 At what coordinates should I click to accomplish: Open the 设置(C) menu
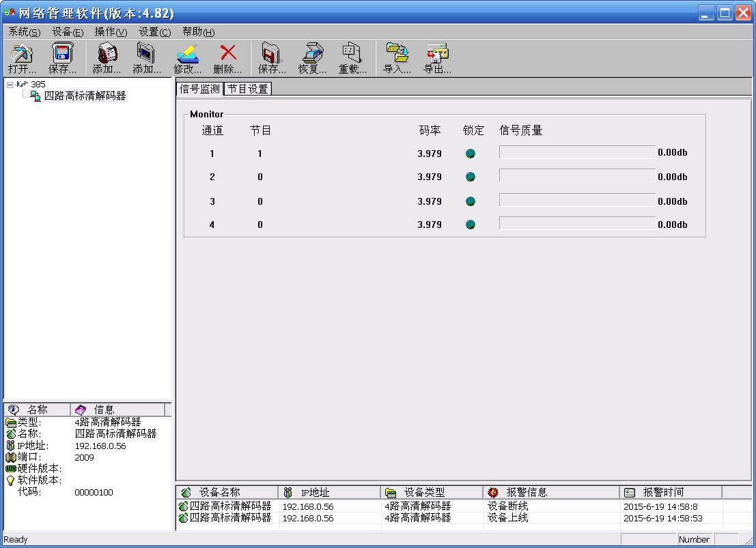point(155,32)
